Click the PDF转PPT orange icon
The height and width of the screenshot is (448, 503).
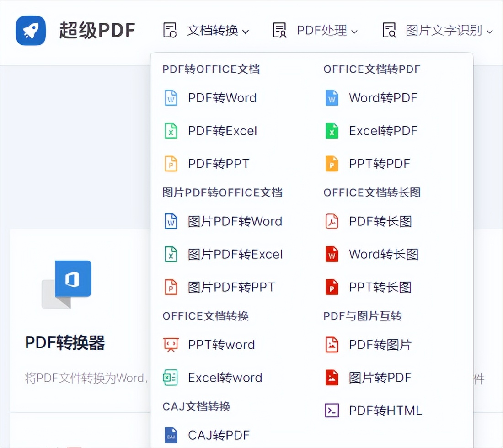[x=171, y=163]
